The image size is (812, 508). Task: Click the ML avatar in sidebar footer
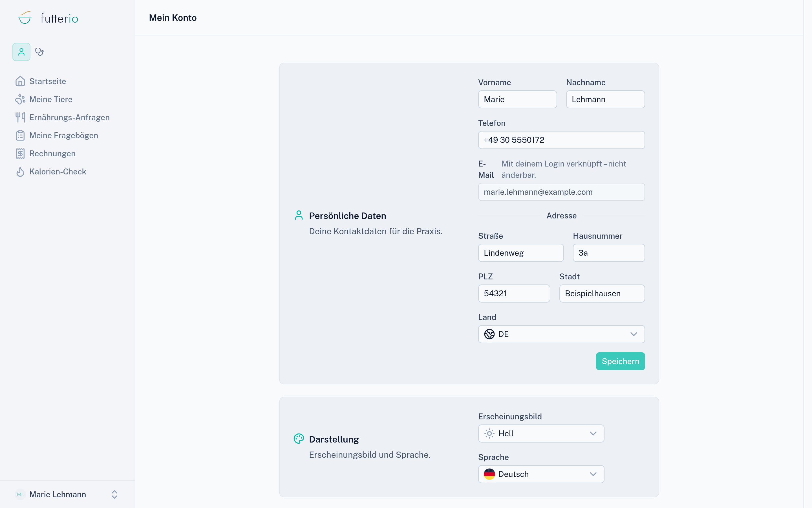click(x=20, y=494)
